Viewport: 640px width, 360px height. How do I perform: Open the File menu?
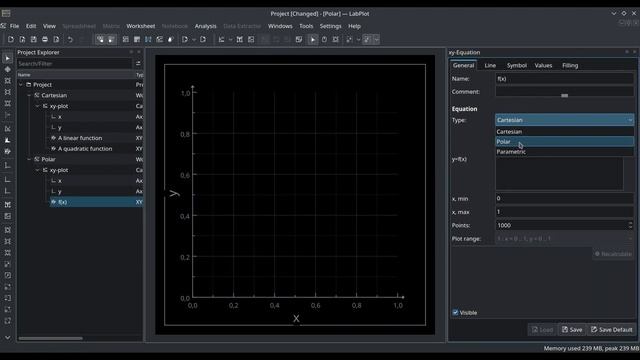(x=14, y=26)
